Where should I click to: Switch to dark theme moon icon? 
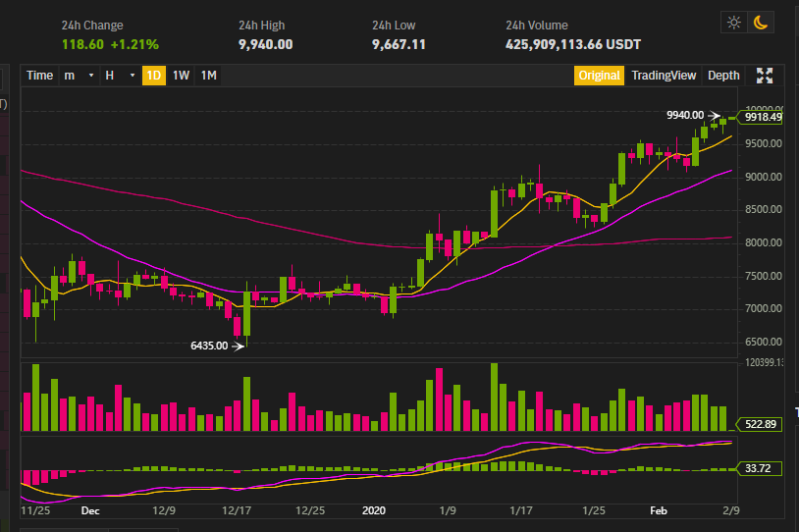click(761, 23)
